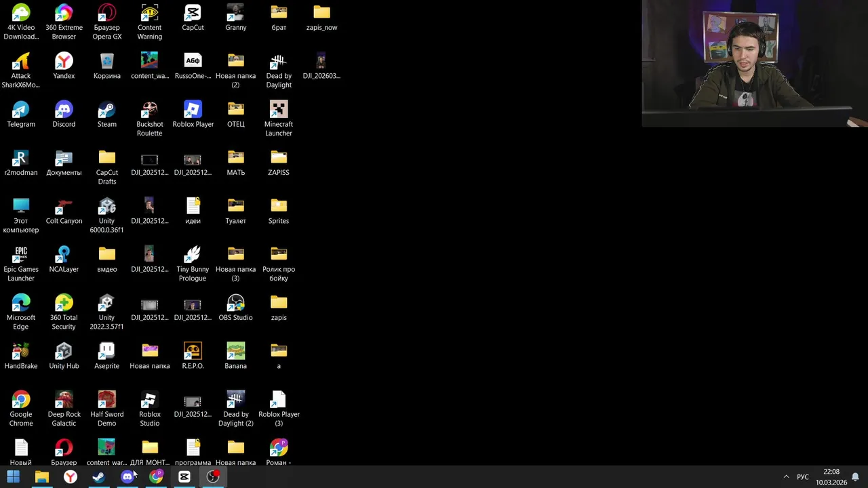Open the zapis folder
This screenshot has width=868, height=488.
279,307
